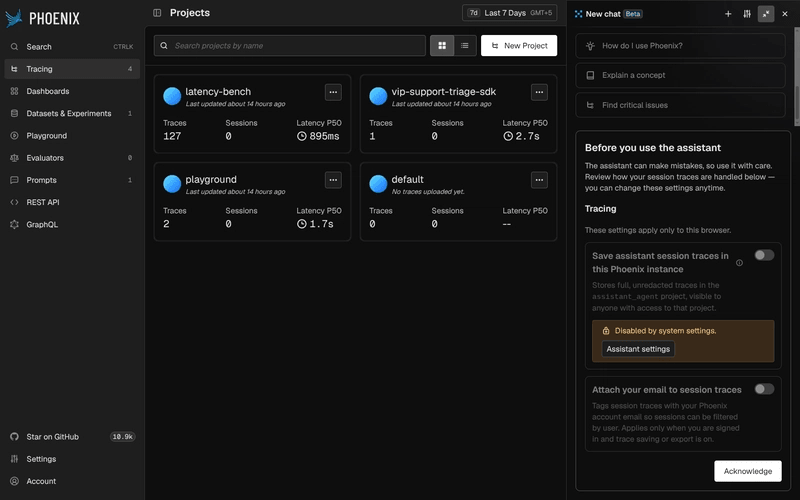Open REST API docs

coord(72,202)
